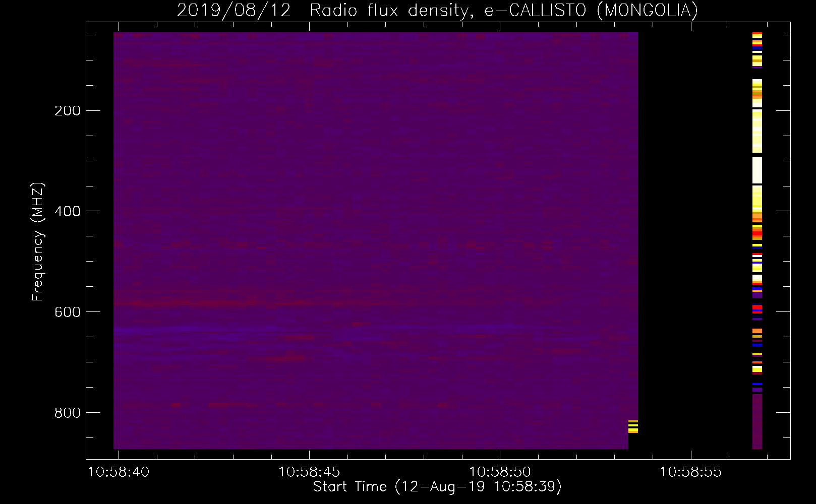Click the 10:58:40 time tick label
The image size is (816, 504).
119,472
